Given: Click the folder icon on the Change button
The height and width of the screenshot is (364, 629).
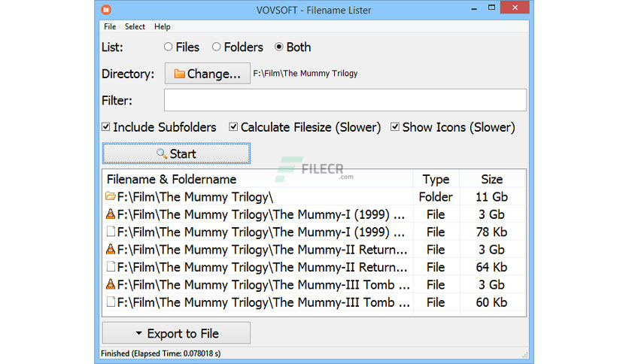Looking at the screenshot, I should 179,74.
